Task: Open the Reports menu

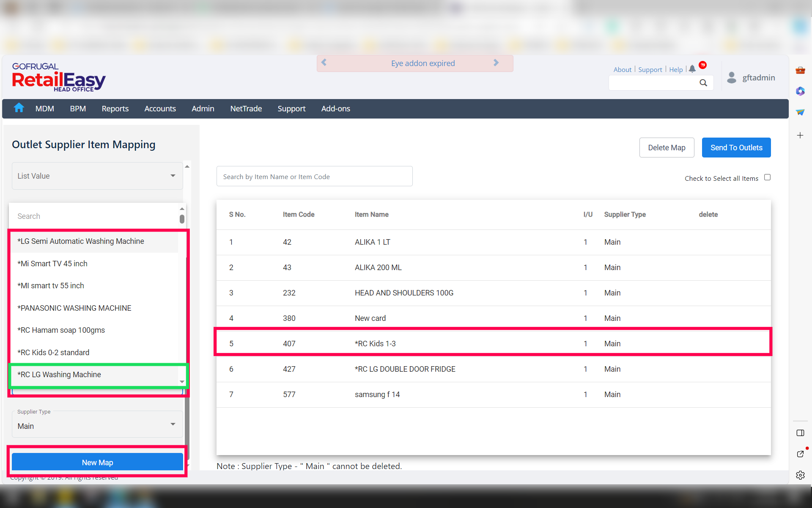Action: [x=115, y=109]
